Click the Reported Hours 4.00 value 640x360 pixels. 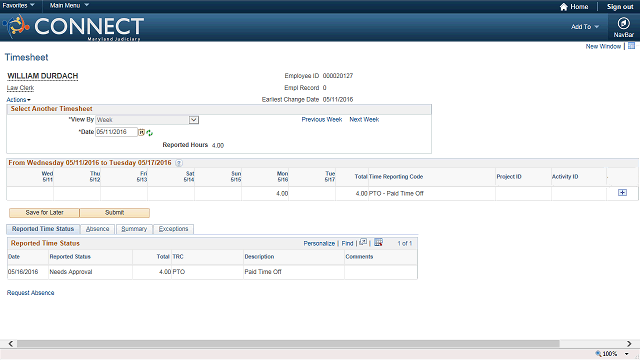(x=218, y=145)
